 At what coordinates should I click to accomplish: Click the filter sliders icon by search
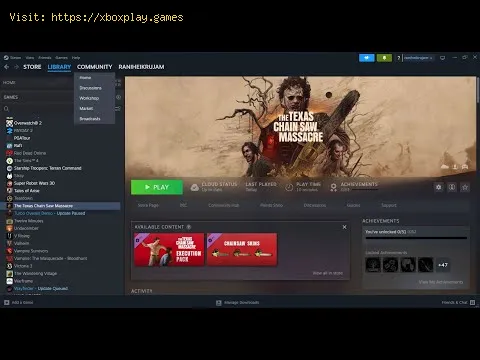118,109
